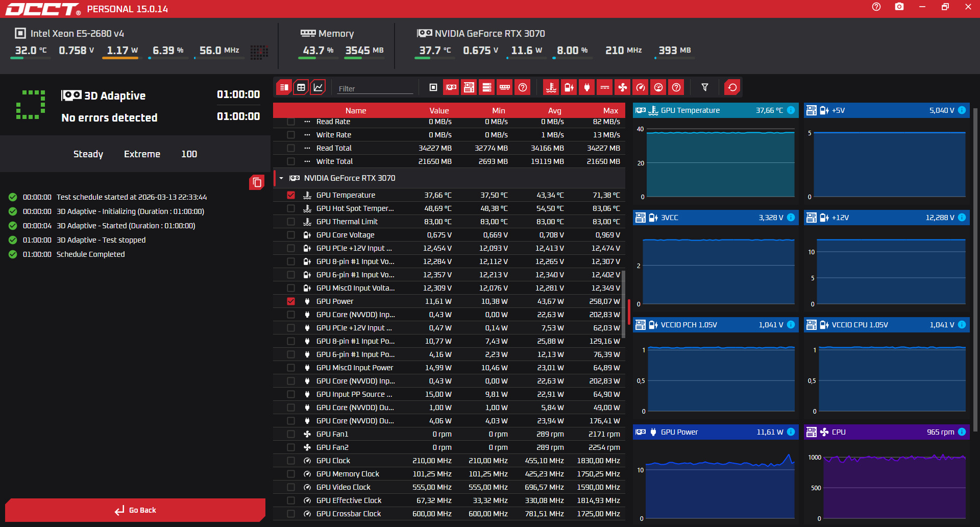Check the GPU Fan2 sensor checkbox
This screenshot has height=527, width=980.
coord(291,447)
